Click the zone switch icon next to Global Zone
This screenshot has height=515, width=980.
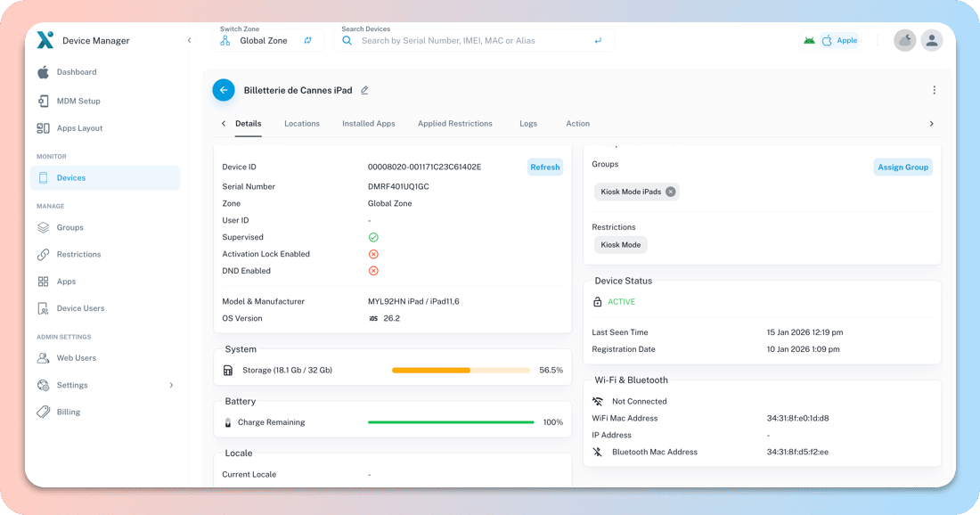[x=307, y=40]
